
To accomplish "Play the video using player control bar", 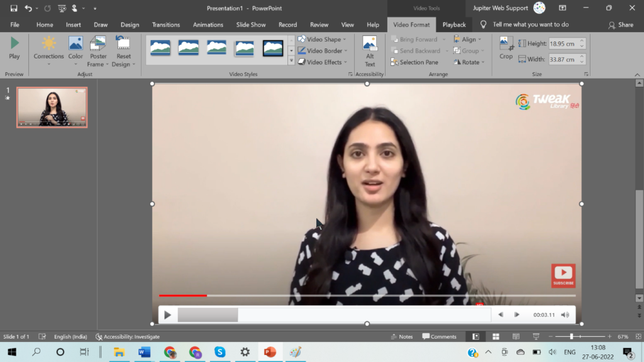I will coord(167,315).
